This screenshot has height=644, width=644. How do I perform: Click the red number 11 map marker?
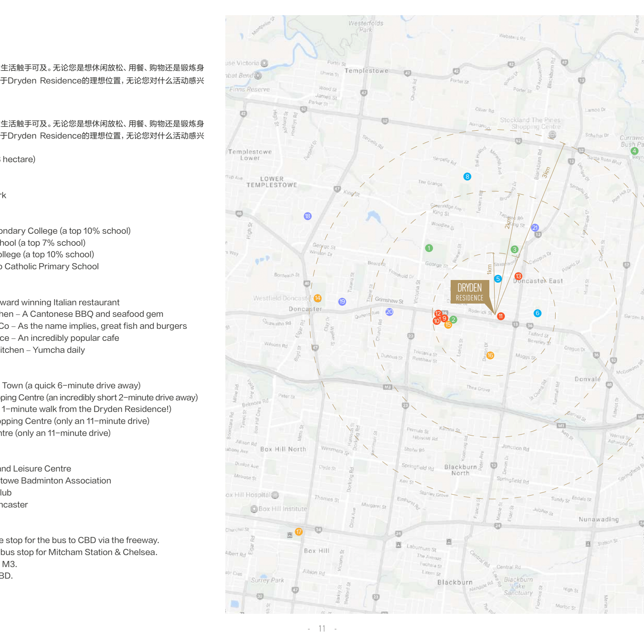coord(500,316)
